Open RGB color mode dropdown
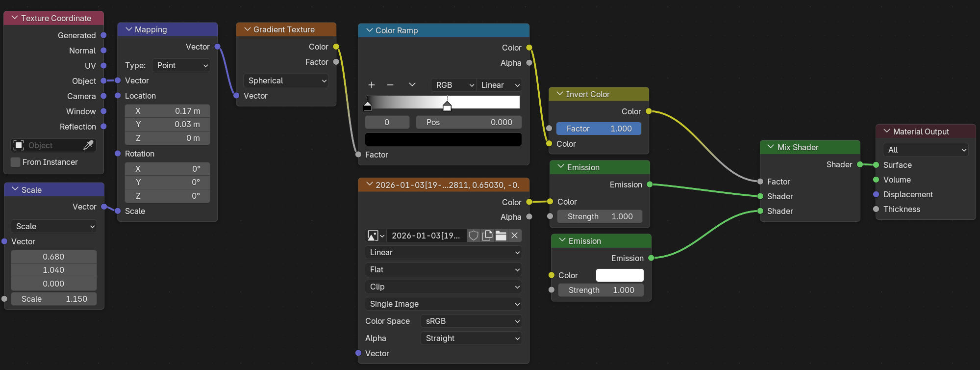The height and width of the screenshot is (370, 980). click(453, 85)
